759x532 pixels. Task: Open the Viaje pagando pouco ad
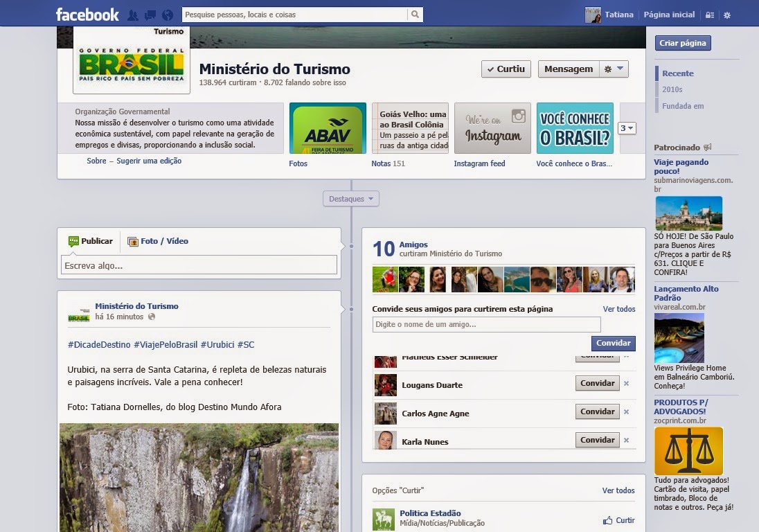681,166
